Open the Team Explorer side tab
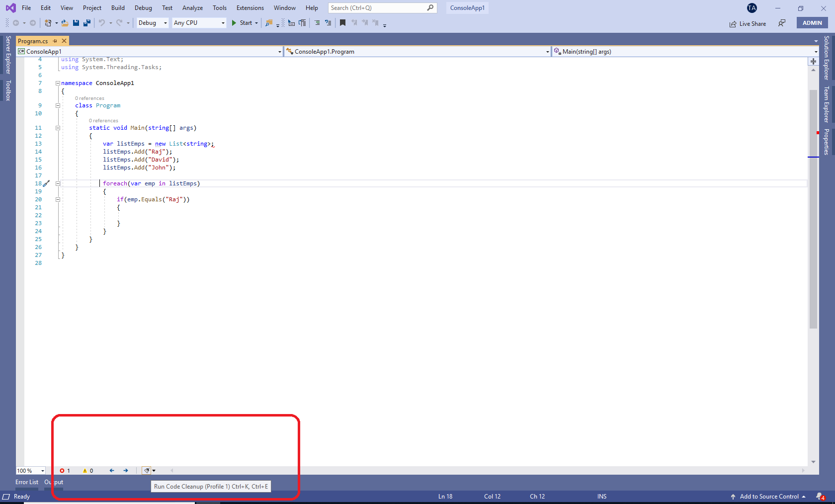This screenshot has width=835, height=504. point(827,104)
